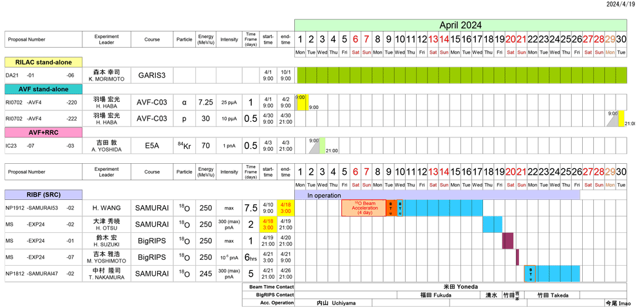The image size is (644, 307).
Task: Click the green GARIS3 schedule bar
Action: pyautogui.click(x=460, y=75)
